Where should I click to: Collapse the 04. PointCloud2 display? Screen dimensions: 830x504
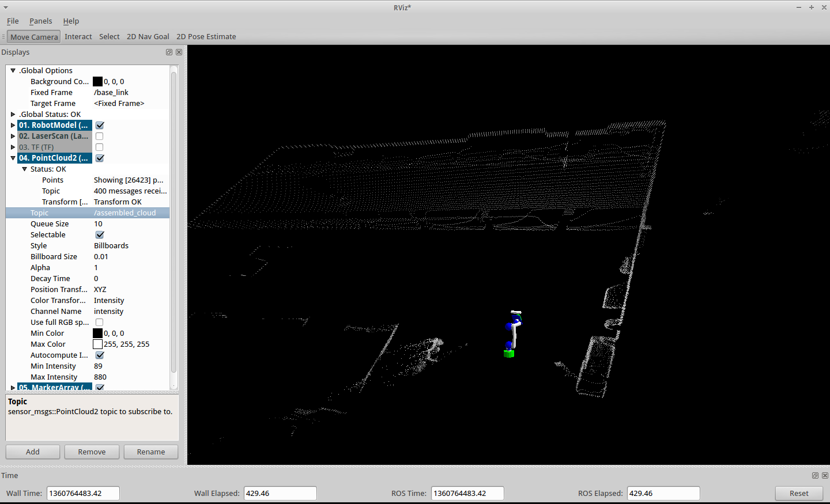pyautogui.click(x=13, y=158)
